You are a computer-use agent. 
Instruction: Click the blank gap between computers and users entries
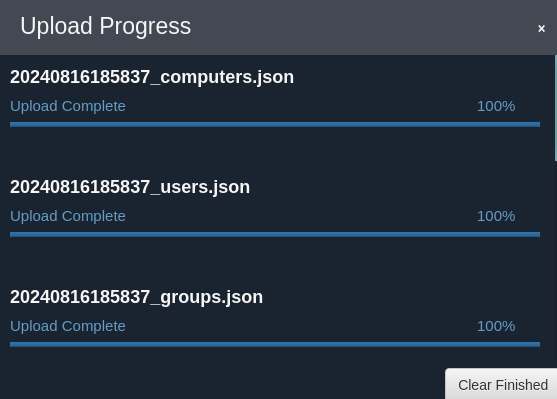[275, 151]
